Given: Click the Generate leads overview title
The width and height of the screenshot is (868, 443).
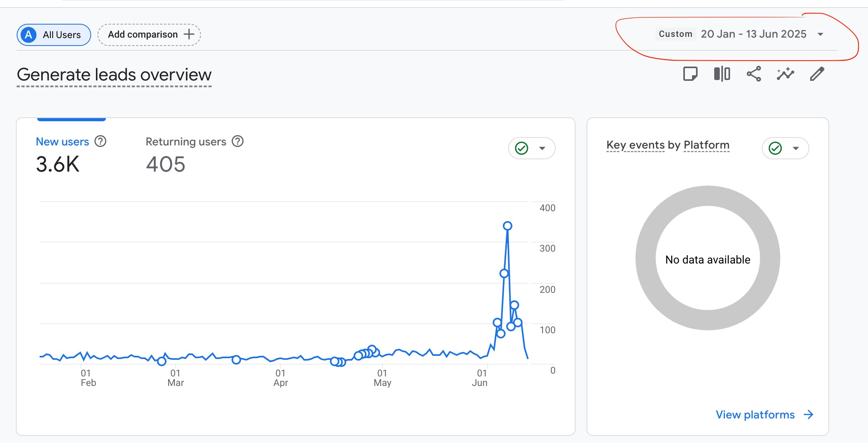Looking at the screenshot, I should point(114,74).
